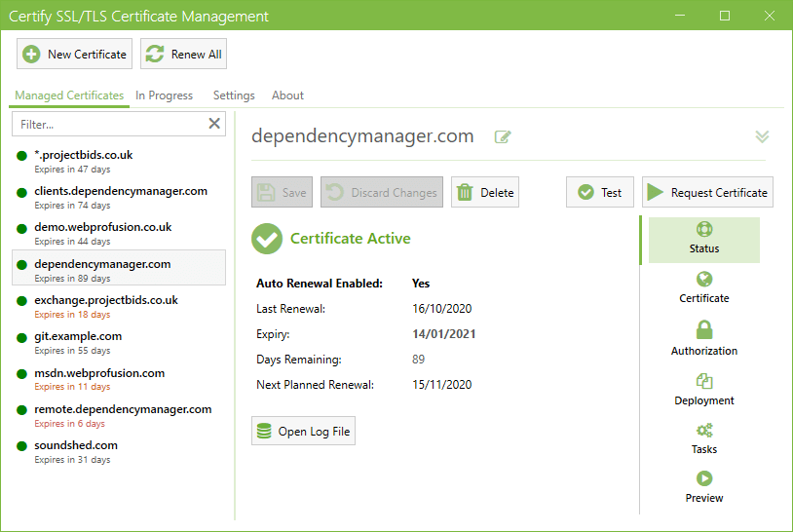Click Open Log File button
Viewport: 793px width, 532px height.
pos(303,432)
